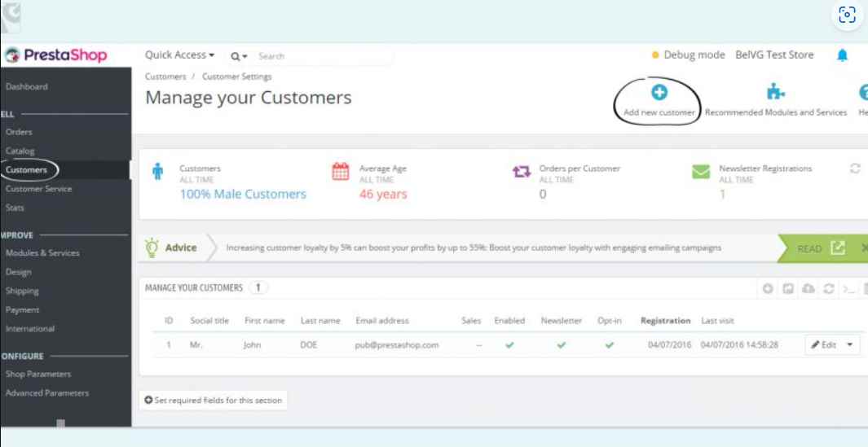Select Customers in the sidebar menu

pos(27,170)
